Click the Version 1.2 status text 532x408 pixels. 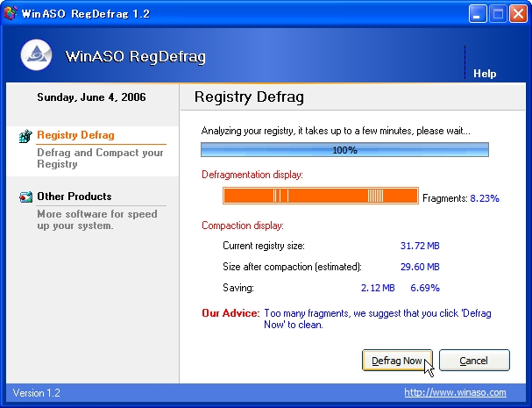coord(37,393)
